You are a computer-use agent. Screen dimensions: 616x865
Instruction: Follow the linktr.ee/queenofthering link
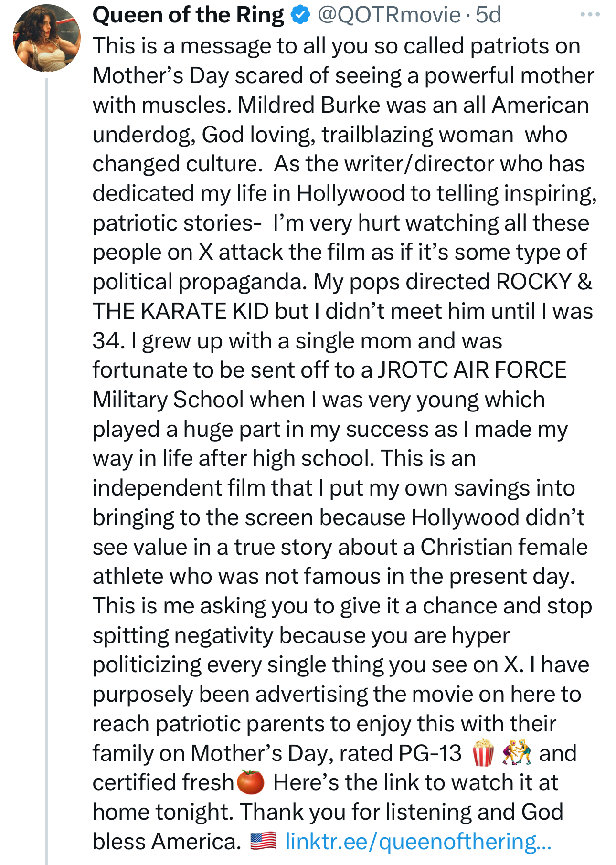418,841
